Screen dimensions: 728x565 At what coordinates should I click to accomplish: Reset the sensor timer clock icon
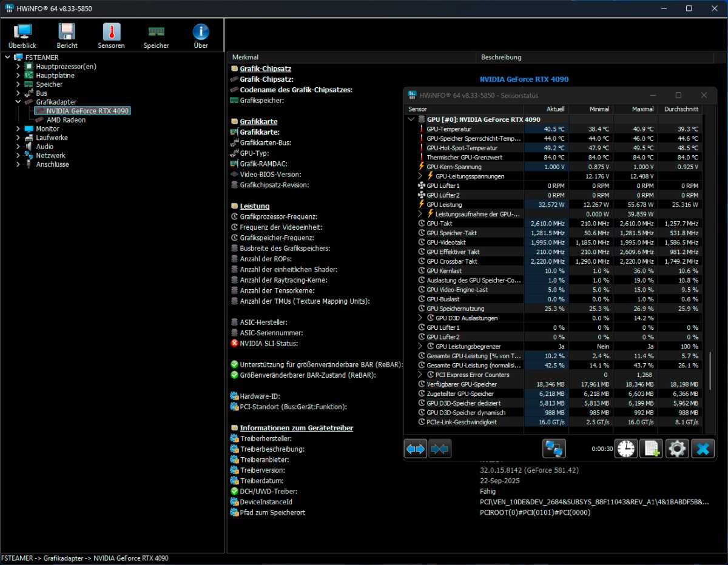tap(626, 449)
